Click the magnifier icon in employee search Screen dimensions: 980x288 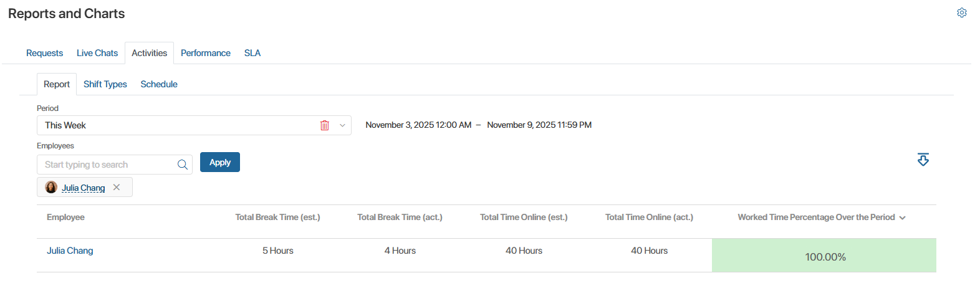pos(183,165)
